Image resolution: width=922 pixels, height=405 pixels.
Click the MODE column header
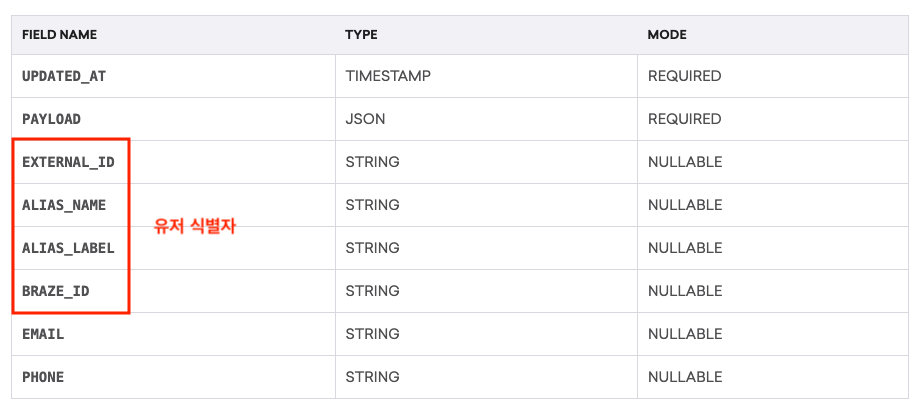tap(667, 35)
